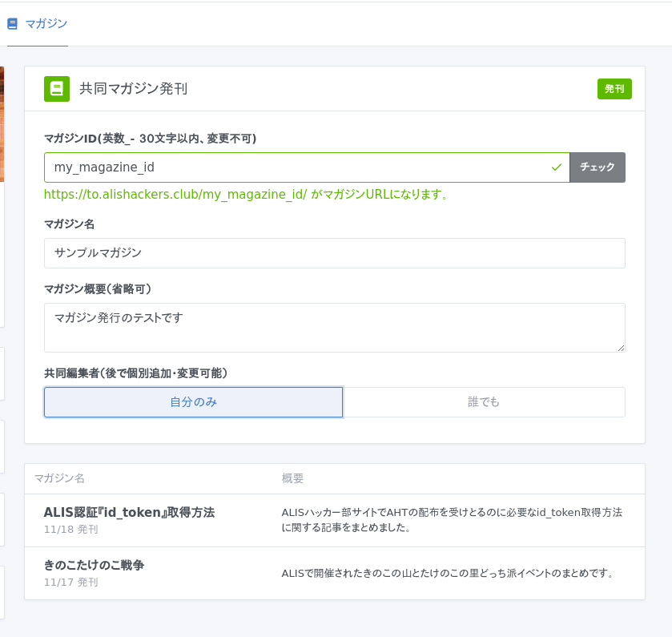The width and height of the screenshot is (672, 637).
Task: Click the green to.alishackers.club magazine URL text
Action: [175, 194]
